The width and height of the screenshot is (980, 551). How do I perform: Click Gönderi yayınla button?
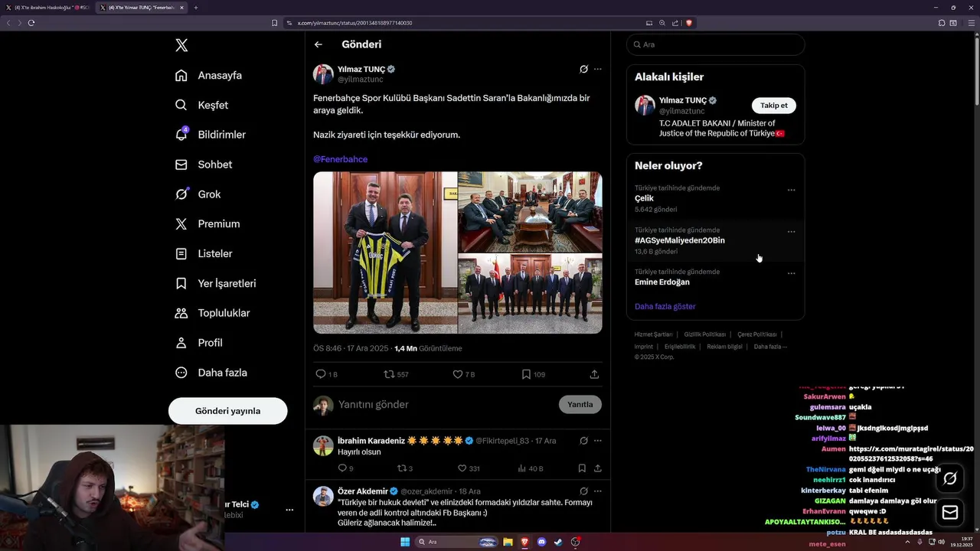click(x=227, y=411)
